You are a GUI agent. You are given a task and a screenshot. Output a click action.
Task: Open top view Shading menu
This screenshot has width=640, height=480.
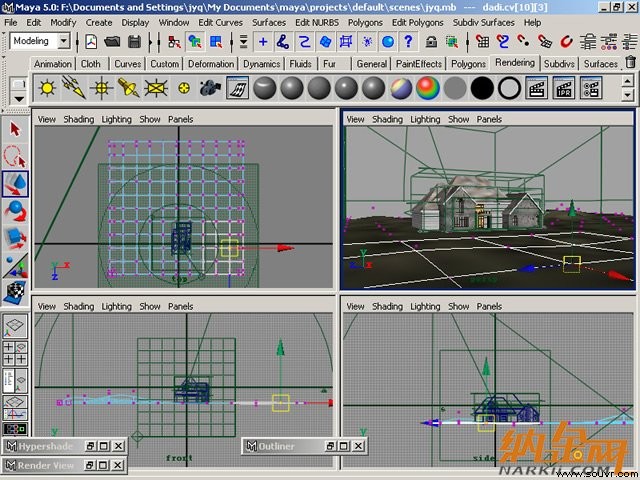[x=78, y=119]
